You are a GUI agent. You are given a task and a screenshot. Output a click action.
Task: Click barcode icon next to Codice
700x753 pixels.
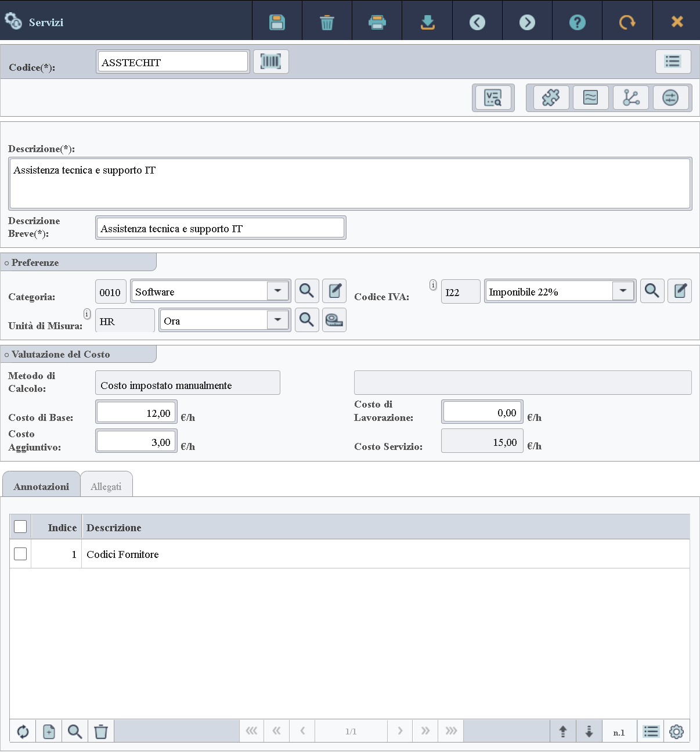pyautogui.click(x=270, y=62)
